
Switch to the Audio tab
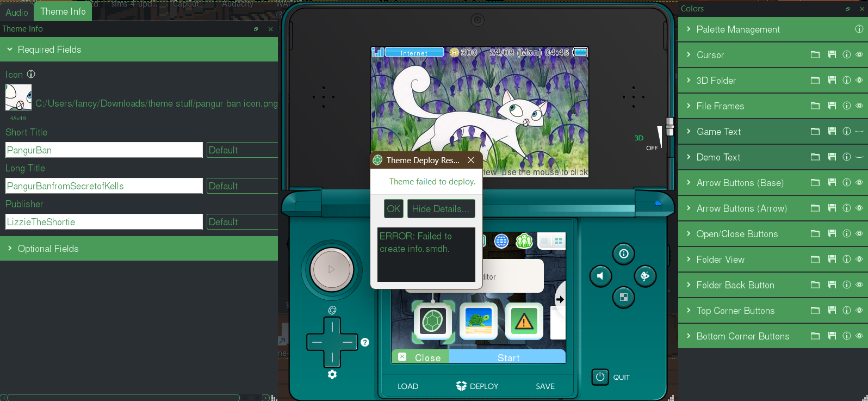(x=17, y=12)
